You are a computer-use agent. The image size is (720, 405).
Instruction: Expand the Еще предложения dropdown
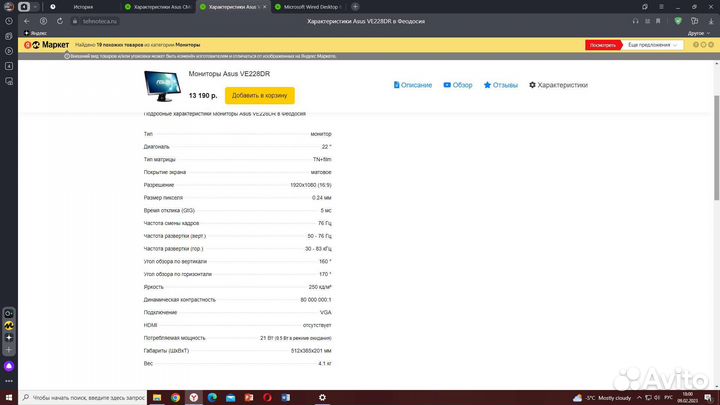click(652, 45)
